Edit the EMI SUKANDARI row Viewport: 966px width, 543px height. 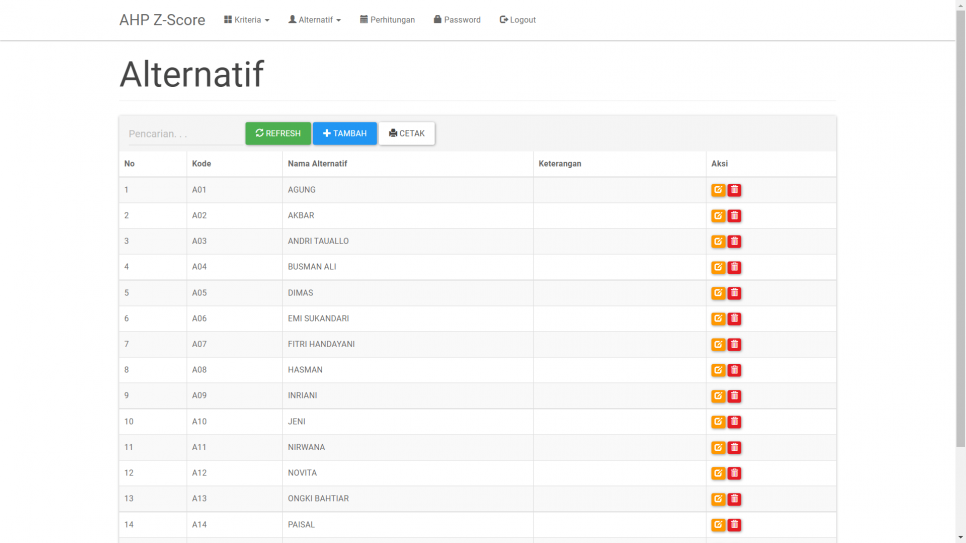(x=718, y=319)
